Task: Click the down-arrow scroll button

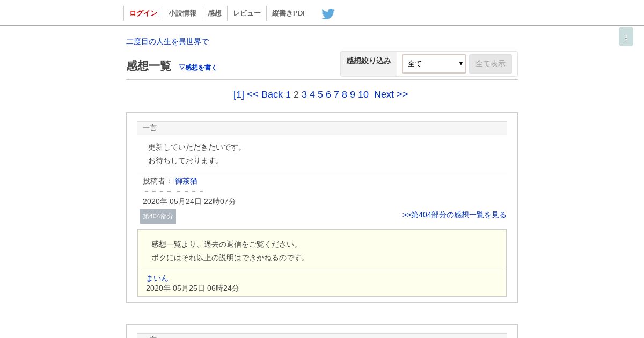Action: (x=626, y=36)
